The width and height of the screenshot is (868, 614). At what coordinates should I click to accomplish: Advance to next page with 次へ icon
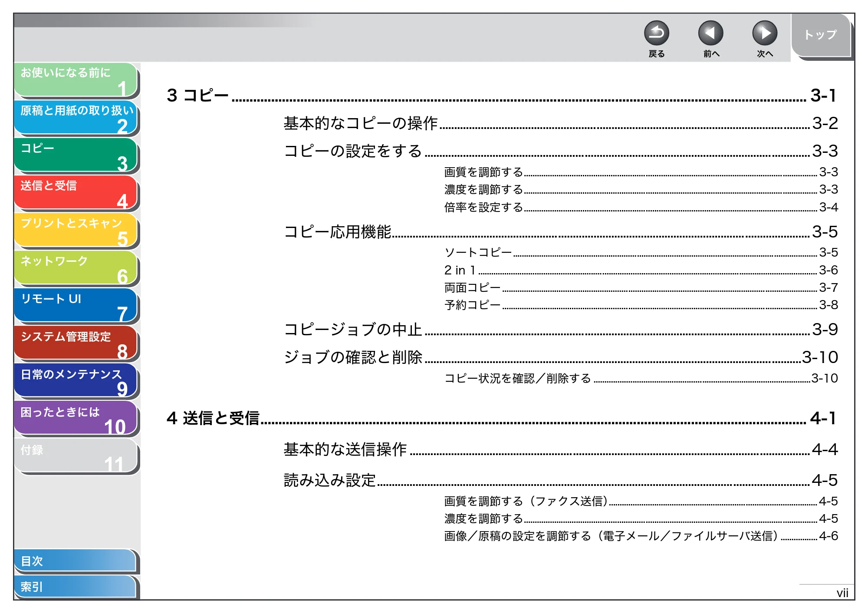(764, 33)
